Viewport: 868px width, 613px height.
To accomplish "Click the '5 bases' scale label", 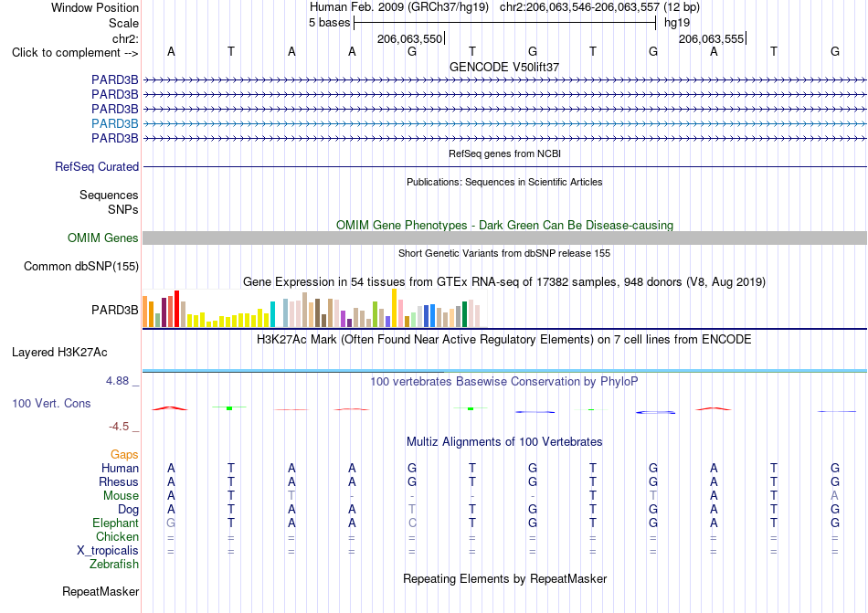I will coord(329,23).
